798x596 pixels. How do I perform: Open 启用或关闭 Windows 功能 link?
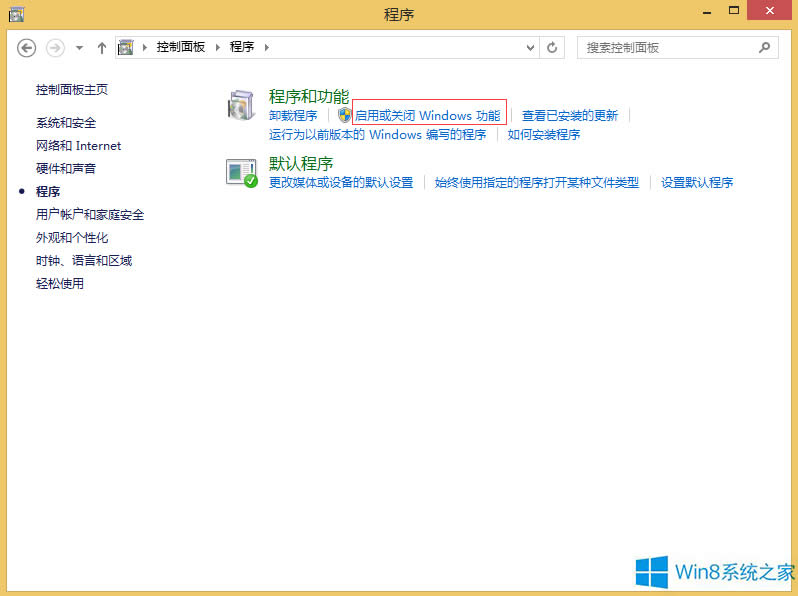[x=427, y=116]
